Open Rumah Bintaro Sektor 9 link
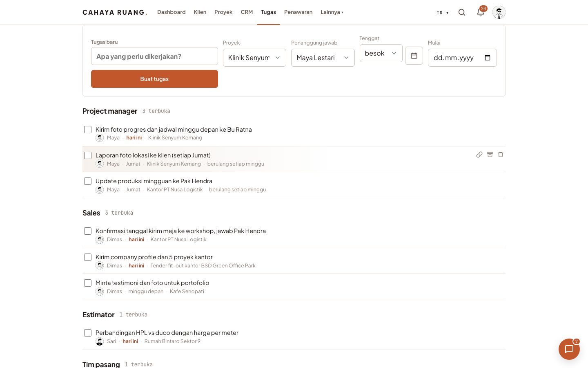 coord(172,341)
